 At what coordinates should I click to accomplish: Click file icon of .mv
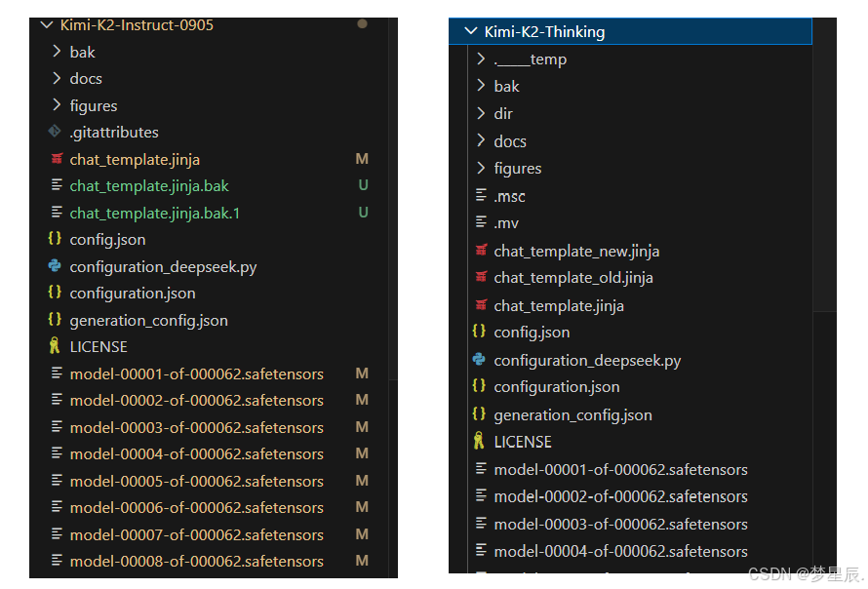click(x=481, y=222)
